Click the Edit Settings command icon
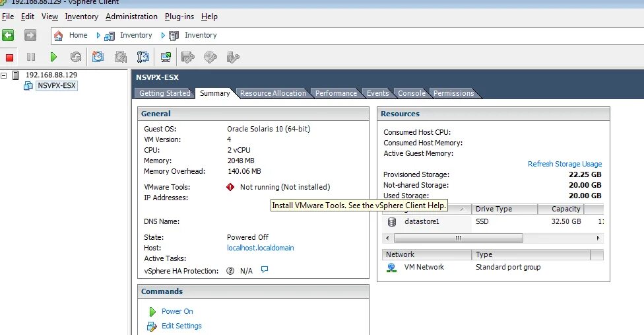Screen dimensions: 644x335 pyautogui.click(x=152, y=326)
